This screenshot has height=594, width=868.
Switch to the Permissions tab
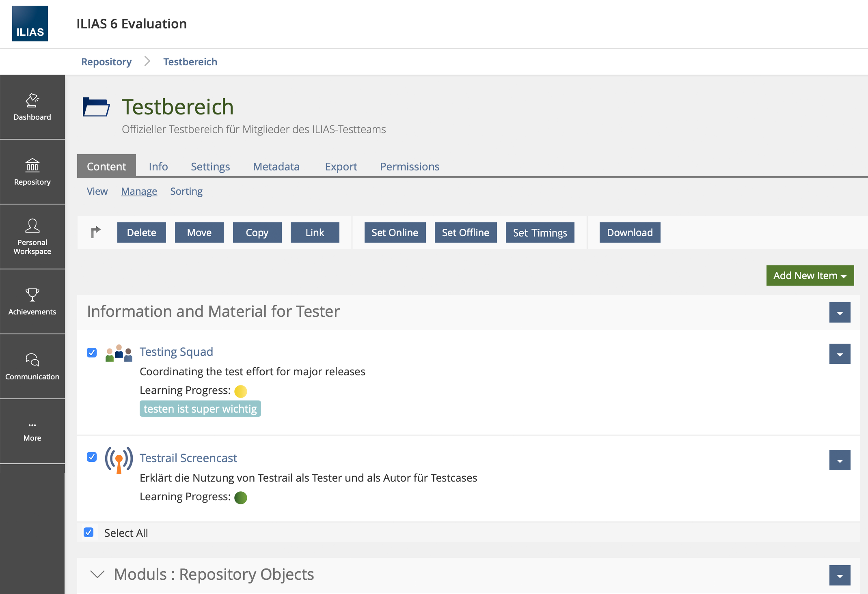click(409, 166)
